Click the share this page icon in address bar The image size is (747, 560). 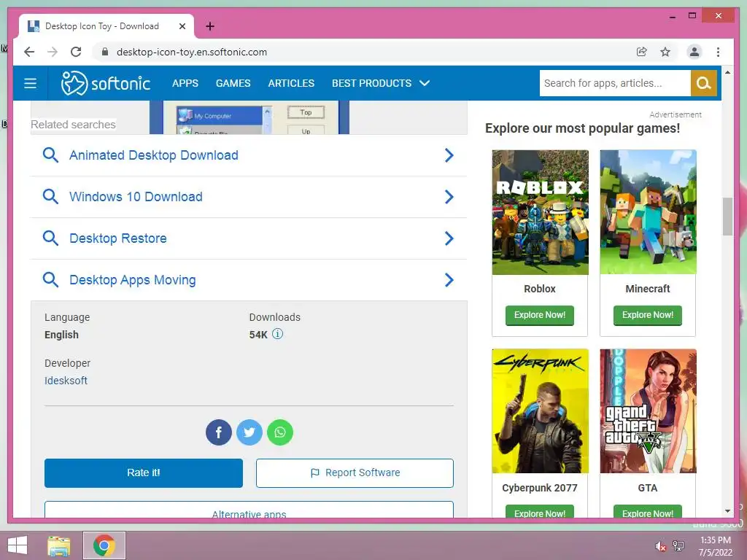point(642,52)
